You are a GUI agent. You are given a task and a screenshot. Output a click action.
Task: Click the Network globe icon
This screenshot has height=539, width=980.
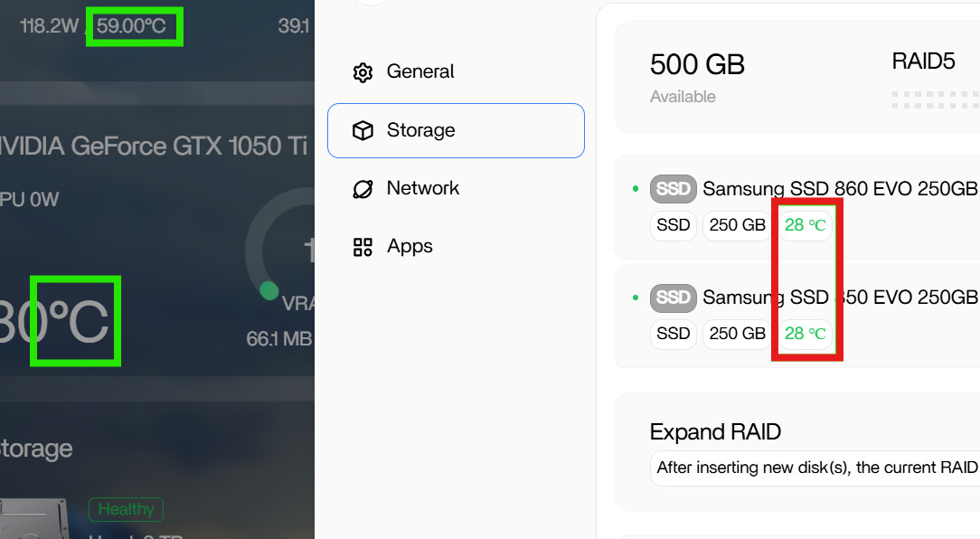[x=363, y=189]
